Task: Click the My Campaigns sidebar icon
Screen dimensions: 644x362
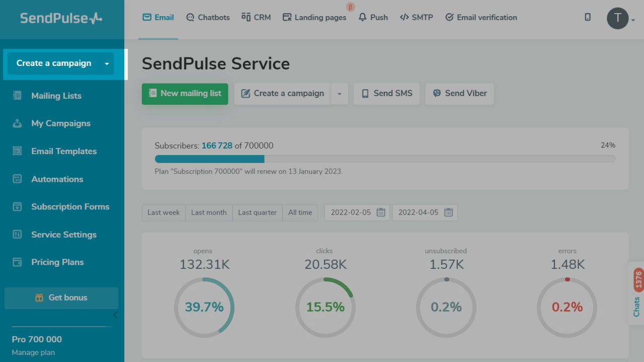Action: 17,123
